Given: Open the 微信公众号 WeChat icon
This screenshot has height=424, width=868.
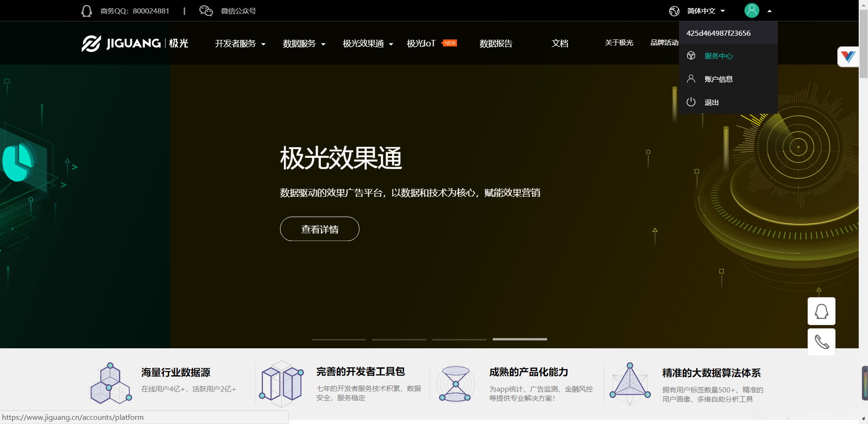Looking at the screenshot, I should pos(205,10).
